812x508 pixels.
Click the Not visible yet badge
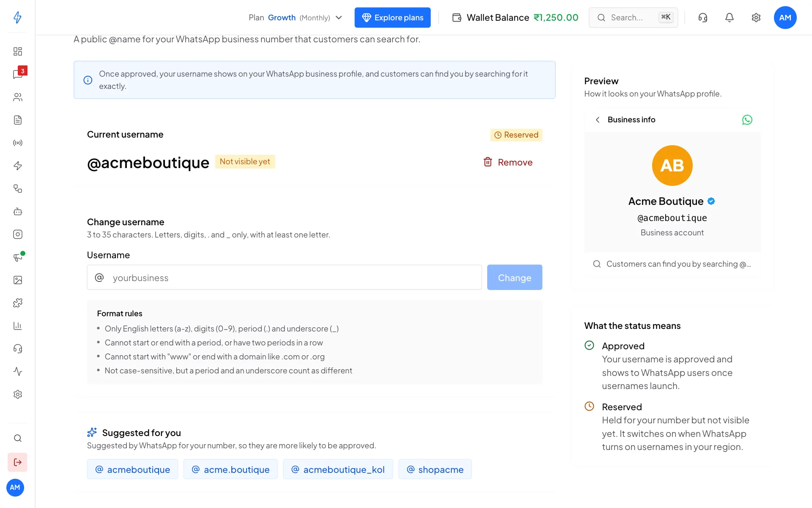click(x=245, y=161)
